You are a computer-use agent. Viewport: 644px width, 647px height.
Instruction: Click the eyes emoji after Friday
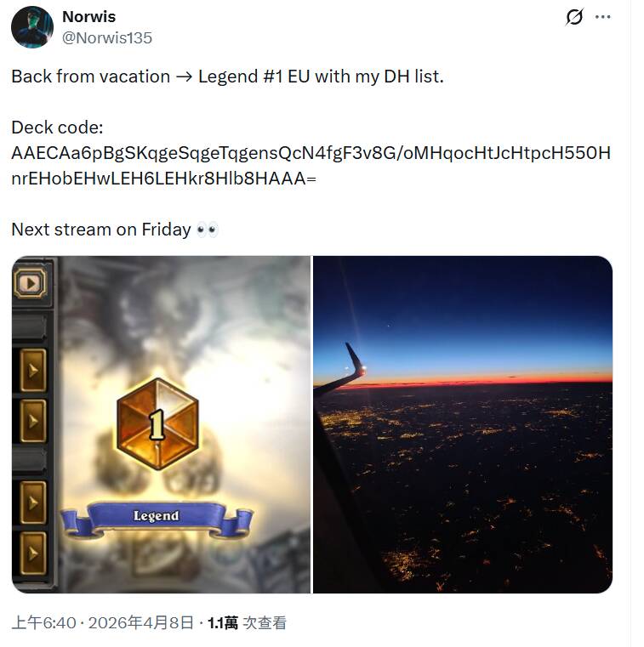click(208, 230)
